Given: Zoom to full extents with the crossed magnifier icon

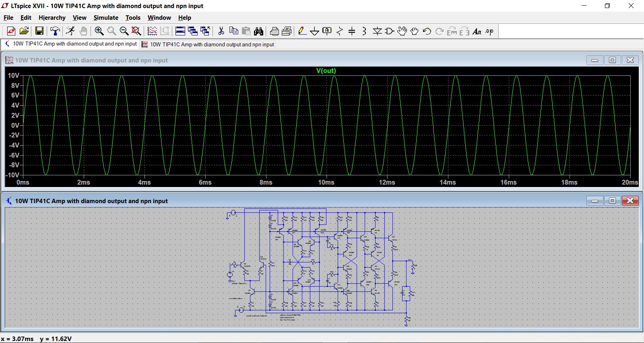Looking at the screenshot, I should (x=136, y=31).
